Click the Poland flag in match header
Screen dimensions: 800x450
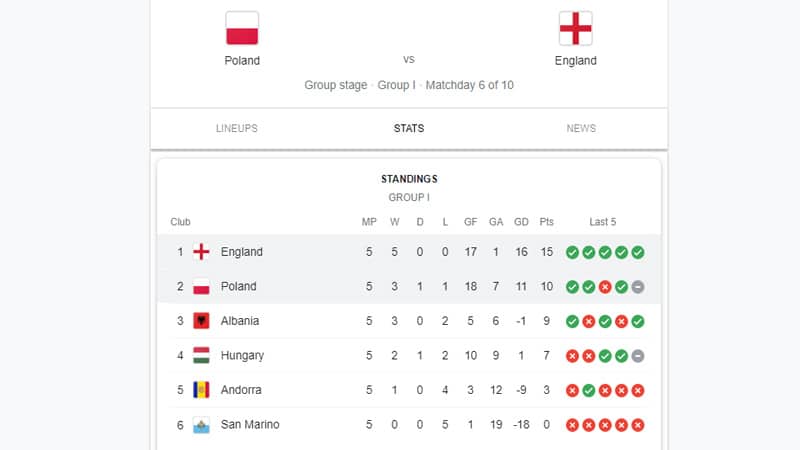(242, 29)
